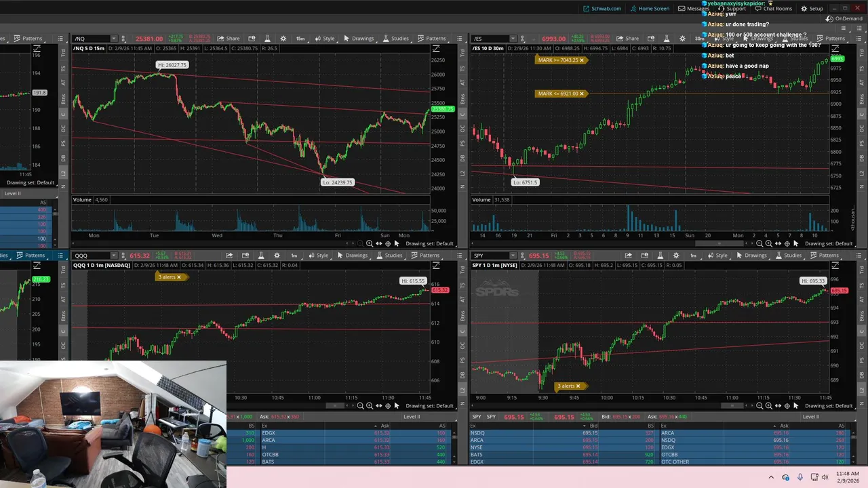
Task: Open the Patterns menu in /ES chart
Action: click(831, 39)
